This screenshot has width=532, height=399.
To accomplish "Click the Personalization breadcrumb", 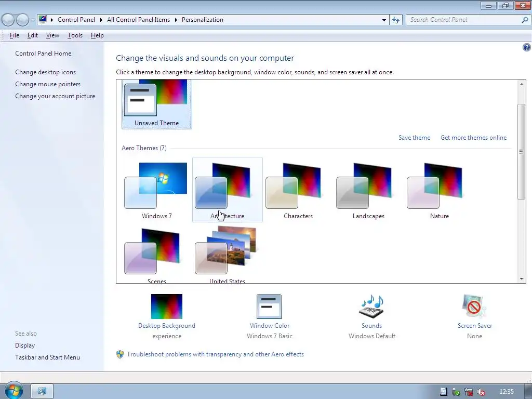I will (x=202, y=20).
